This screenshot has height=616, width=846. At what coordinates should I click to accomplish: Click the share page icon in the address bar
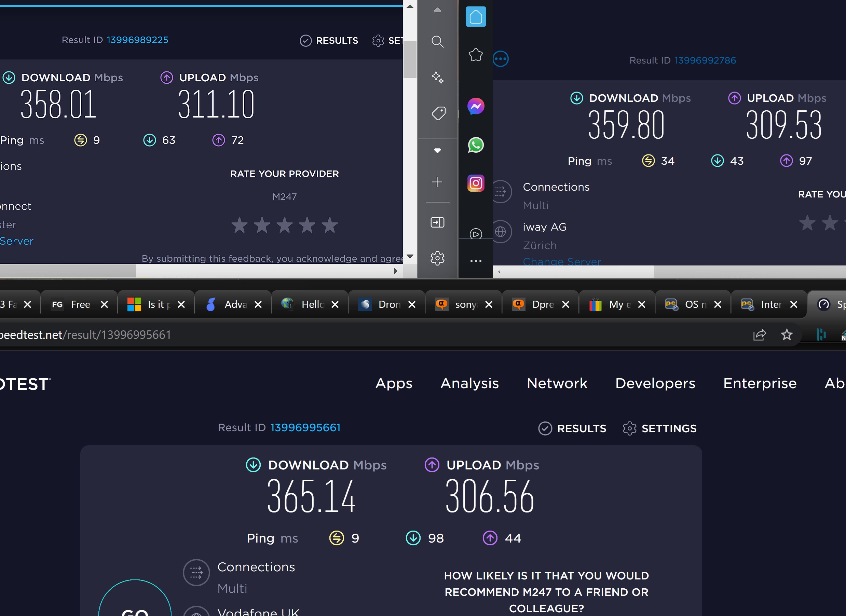760,335
